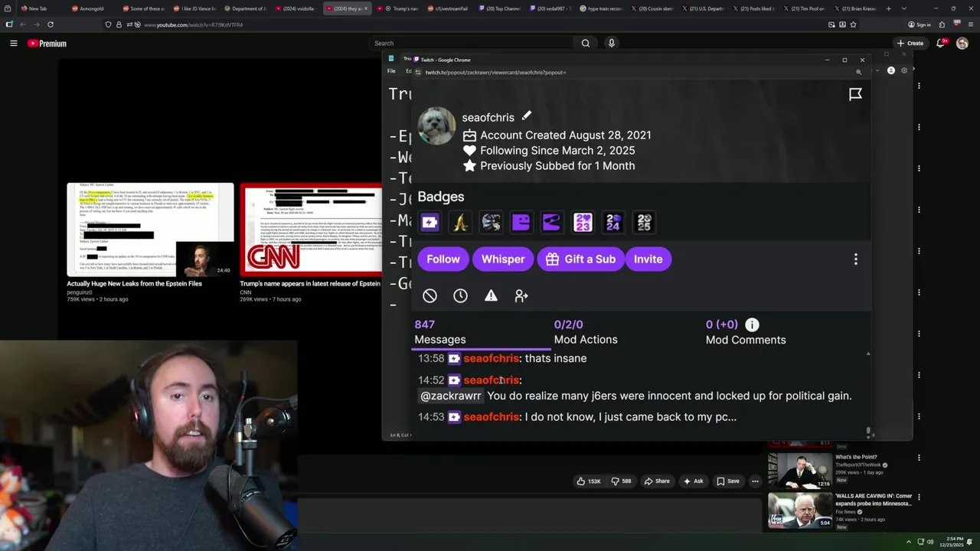Like the video with thumbs-up 153K
The height and width of the screenshot is (551, 980).
pyautogui.click(x=589, y=481)
